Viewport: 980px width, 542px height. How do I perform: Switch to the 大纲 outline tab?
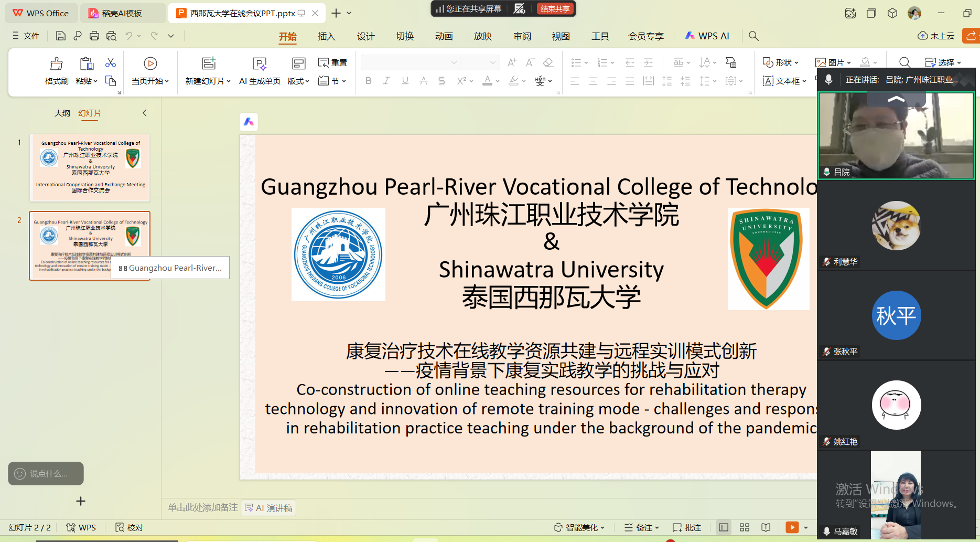pos(62,113)
